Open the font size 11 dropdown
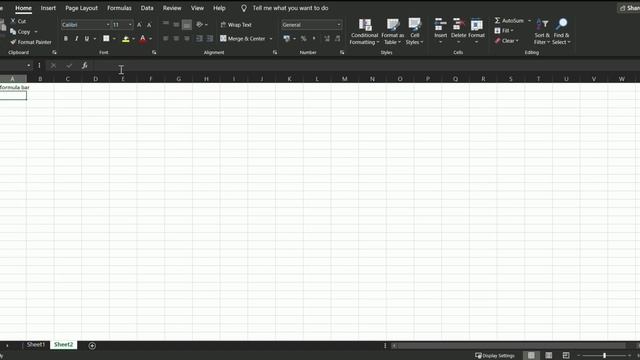This screenshot has height=360, width=640. click(x=130, y=25)
